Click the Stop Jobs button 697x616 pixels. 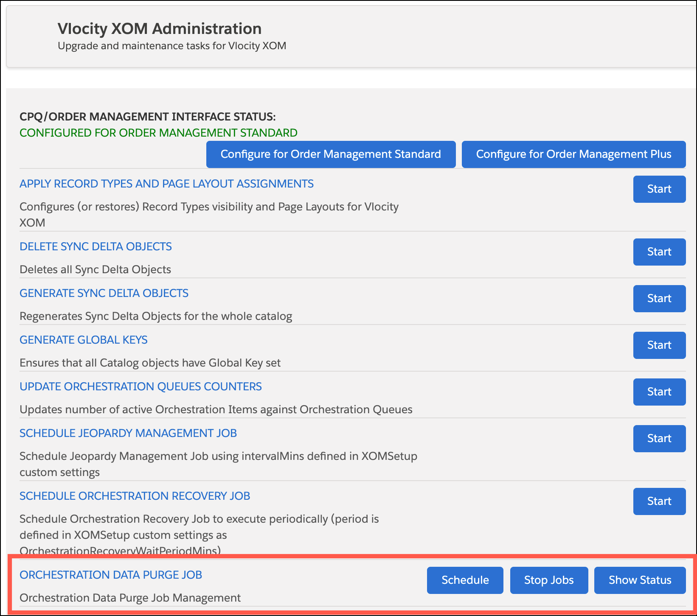tap(549, 580)
